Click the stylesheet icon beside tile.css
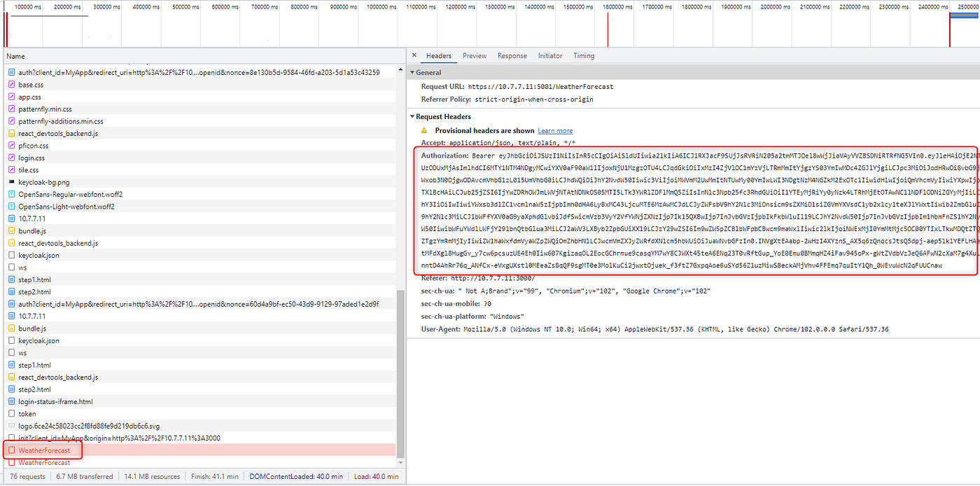Image resolution: width=980 pixels, height=486 pixels. 11,170
